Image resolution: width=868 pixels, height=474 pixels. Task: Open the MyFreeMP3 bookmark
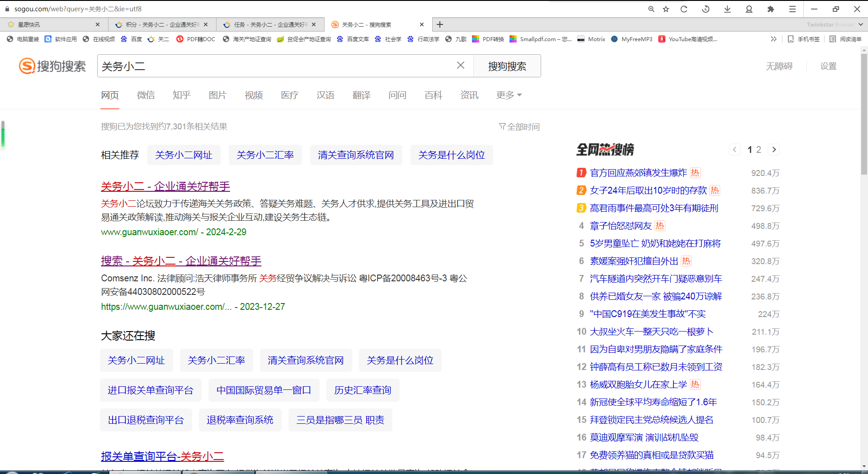(632, 39)
